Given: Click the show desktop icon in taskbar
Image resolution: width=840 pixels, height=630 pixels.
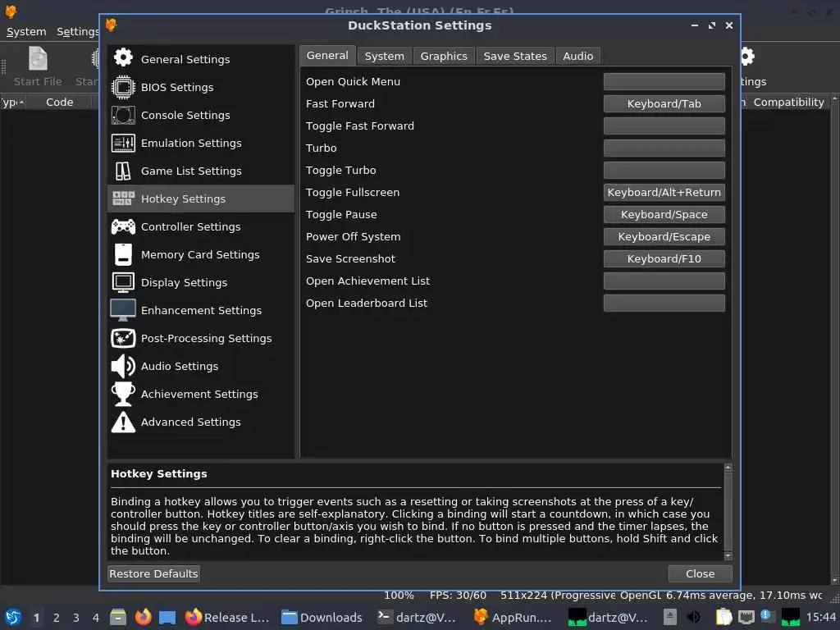Looking at the screenshot, I should [x=167, y=618].
